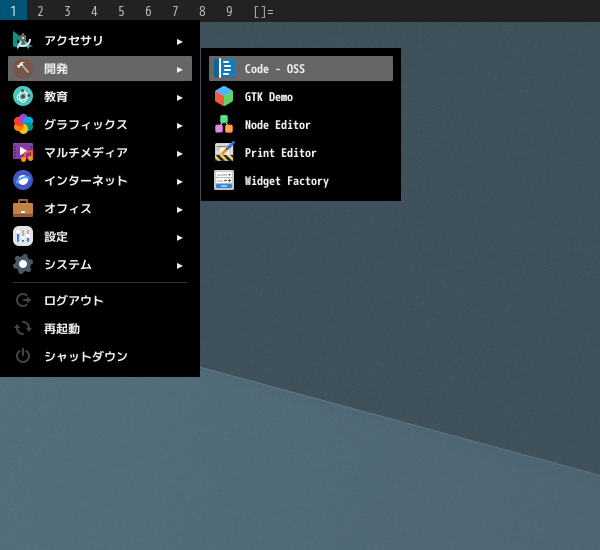
Task: Expand the システム submenu arrow
Action: point(179,266)
